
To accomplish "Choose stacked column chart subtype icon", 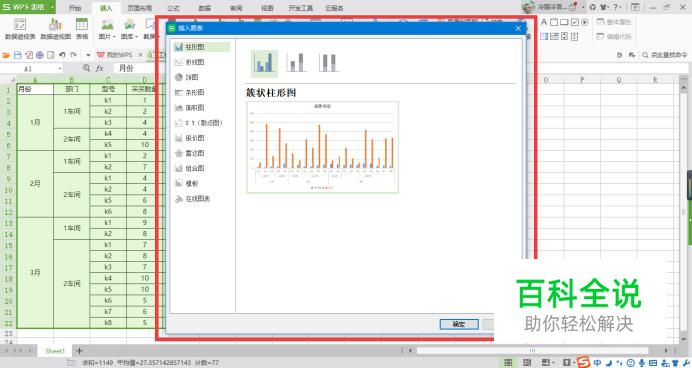I will point(296,63).
